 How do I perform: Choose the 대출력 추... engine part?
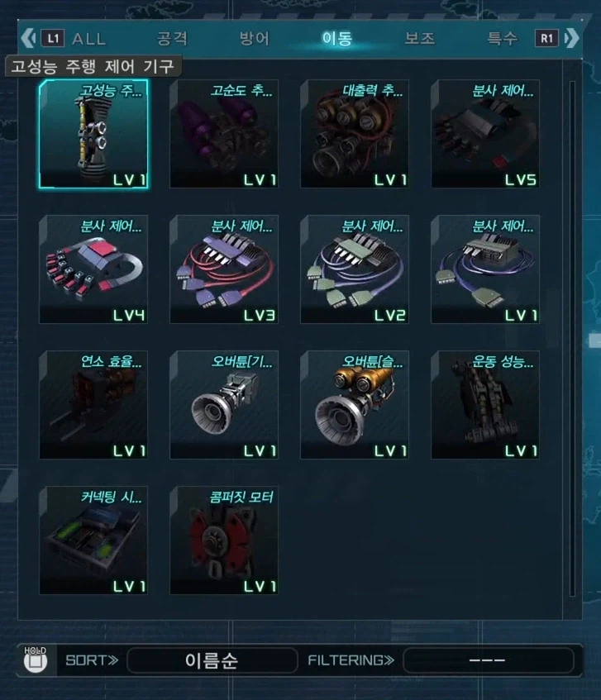coord(355,134)
